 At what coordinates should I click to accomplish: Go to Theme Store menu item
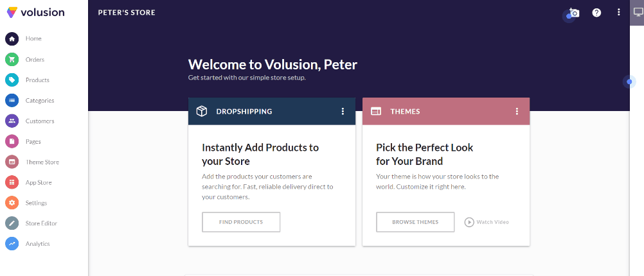[x=42, y=162]
